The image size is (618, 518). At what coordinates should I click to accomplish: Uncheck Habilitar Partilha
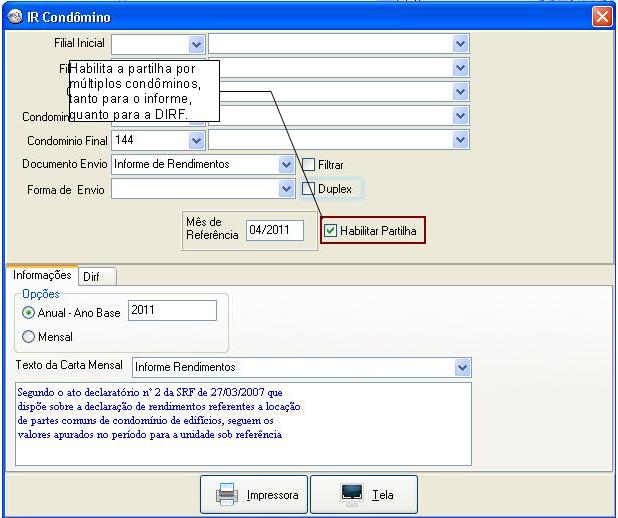[331, 231]
